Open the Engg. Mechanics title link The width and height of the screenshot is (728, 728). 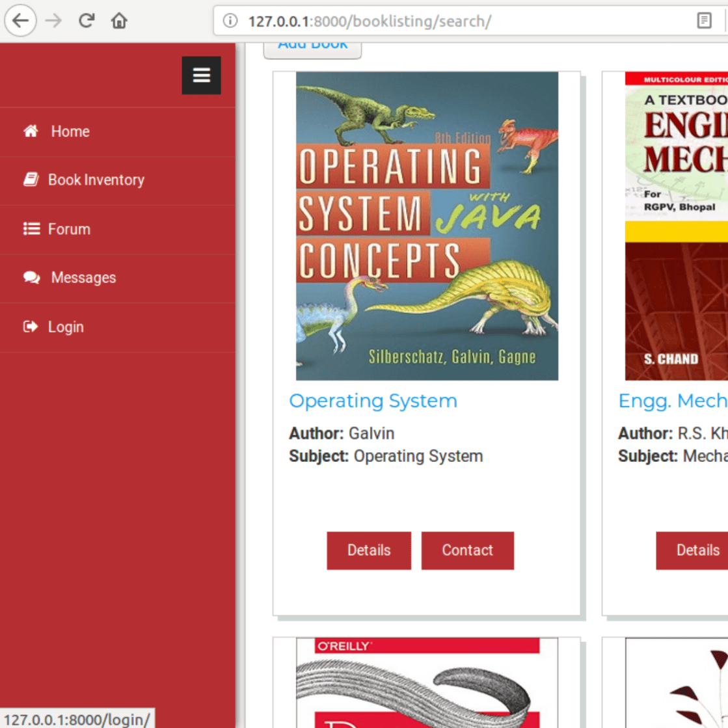coord(673,401)
